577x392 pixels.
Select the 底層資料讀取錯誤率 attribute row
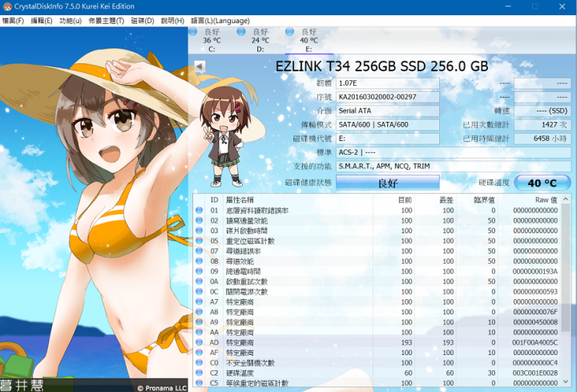[x=377, y=210]
